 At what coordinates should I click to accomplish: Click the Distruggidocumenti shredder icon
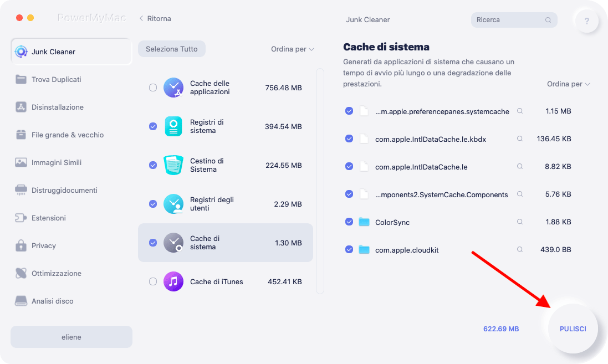pos(21,190)
